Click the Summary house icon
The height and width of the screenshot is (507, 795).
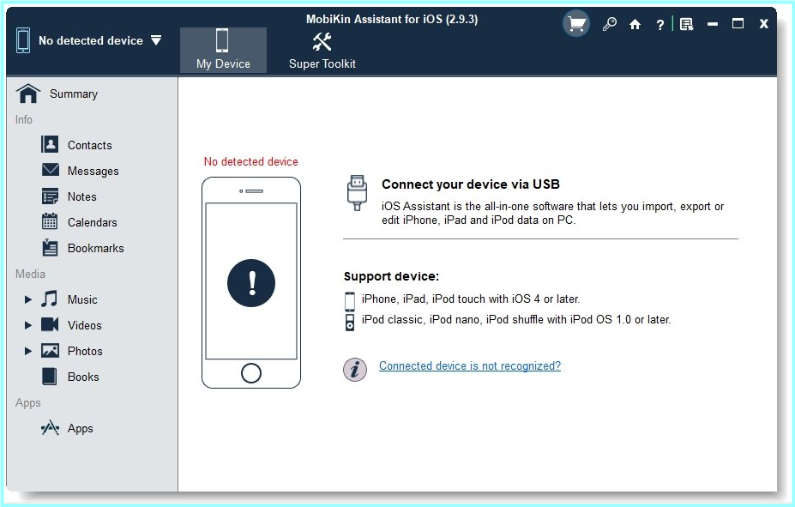28,94
